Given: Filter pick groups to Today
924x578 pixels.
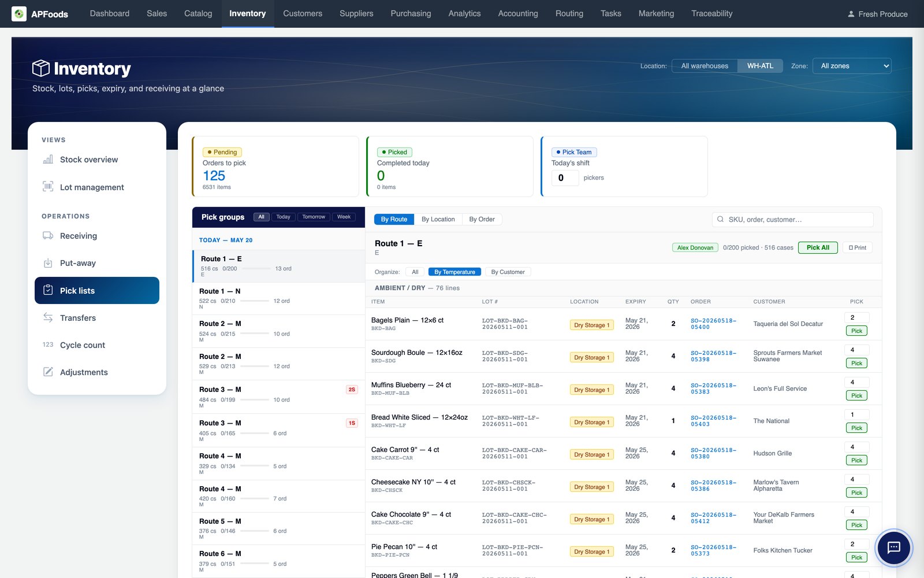Looking at the screenshot, I should pyautogui.click(x=283, y=217).
